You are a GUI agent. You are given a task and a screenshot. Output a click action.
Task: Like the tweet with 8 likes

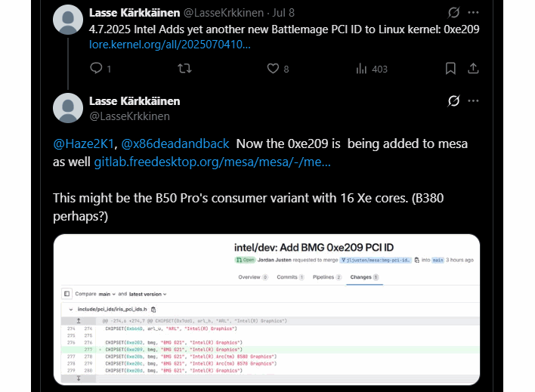pos(274,69)
